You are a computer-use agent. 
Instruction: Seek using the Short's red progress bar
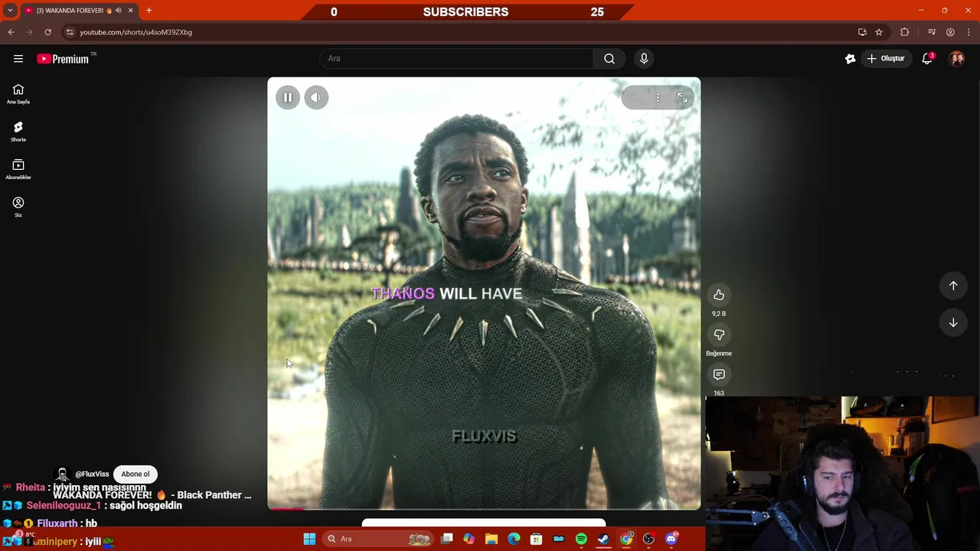coord(484,507)
